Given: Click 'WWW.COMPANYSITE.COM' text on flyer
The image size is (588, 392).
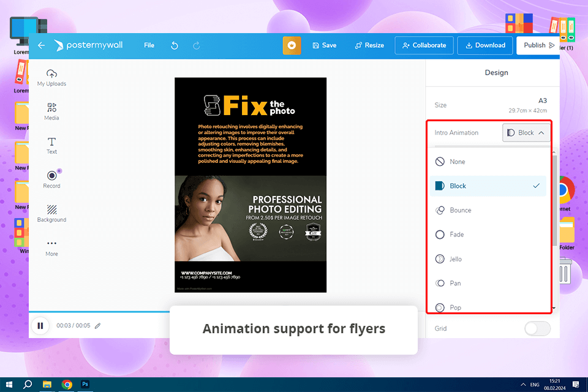Looking at the screenshot, I should click(206, 273).
